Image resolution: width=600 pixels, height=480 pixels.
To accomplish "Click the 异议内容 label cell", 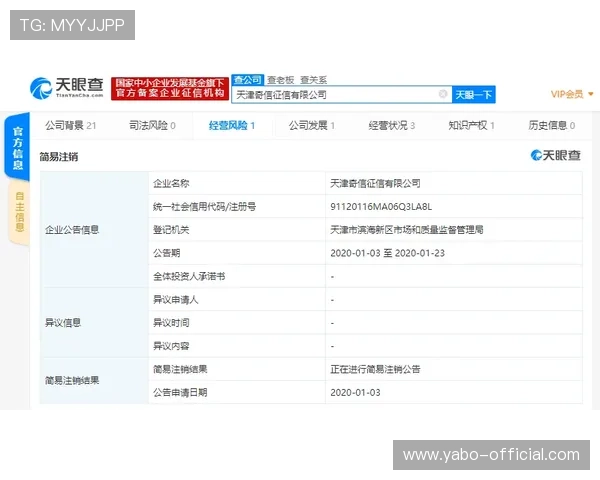I will click(x=237, y=346).
